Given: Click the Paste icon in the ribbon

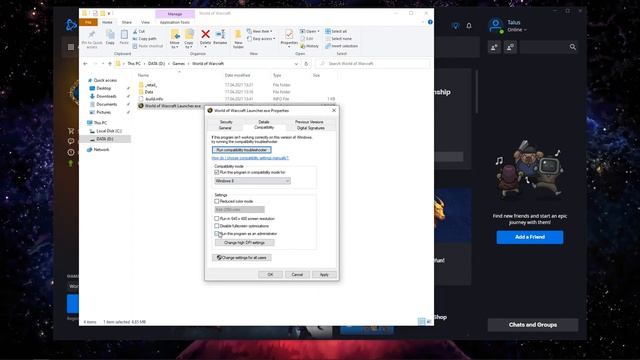Looking at the screenshot, I should (124, 35).
